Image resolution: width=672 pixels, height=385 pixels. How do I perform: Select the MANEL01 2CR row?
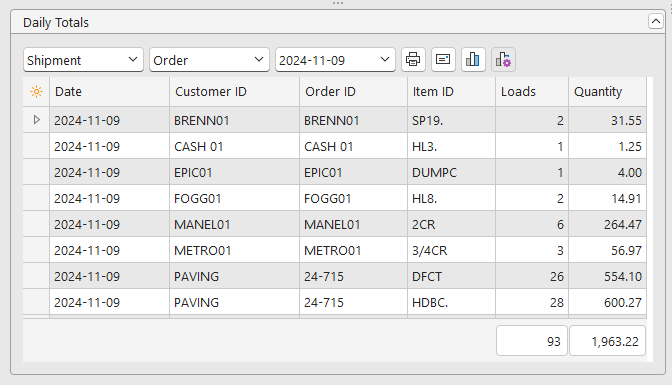point(335,224)
